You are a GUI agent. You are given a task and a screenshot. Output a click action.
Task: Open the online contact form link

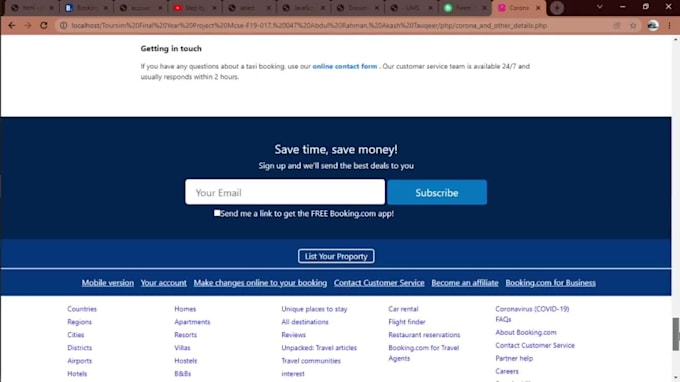345,66
